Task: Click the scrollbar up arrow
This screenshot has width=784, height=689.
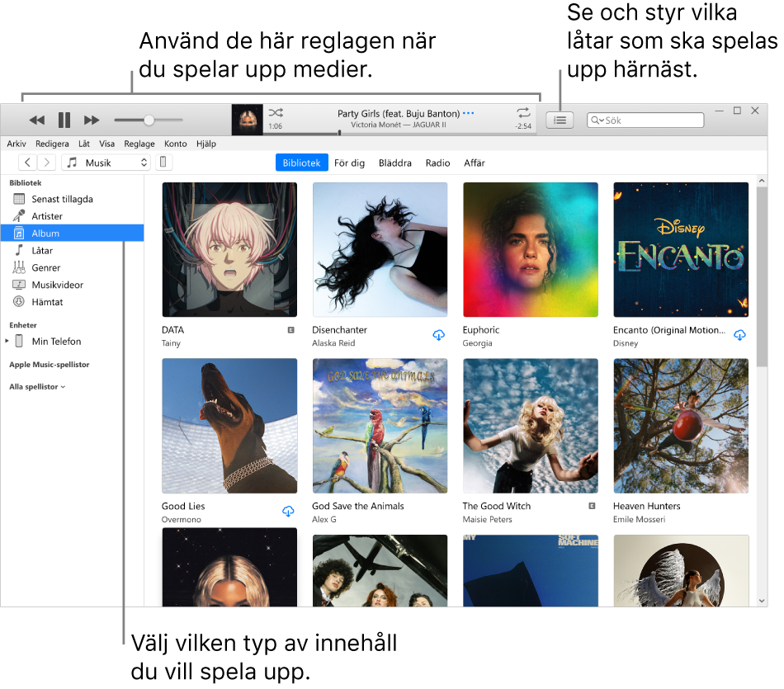Action: (x=762, y=181)
